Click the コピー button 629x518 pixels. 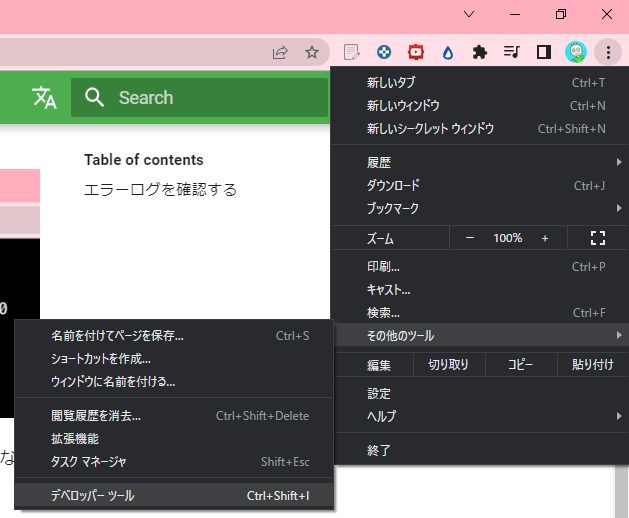tap(521, 364)
